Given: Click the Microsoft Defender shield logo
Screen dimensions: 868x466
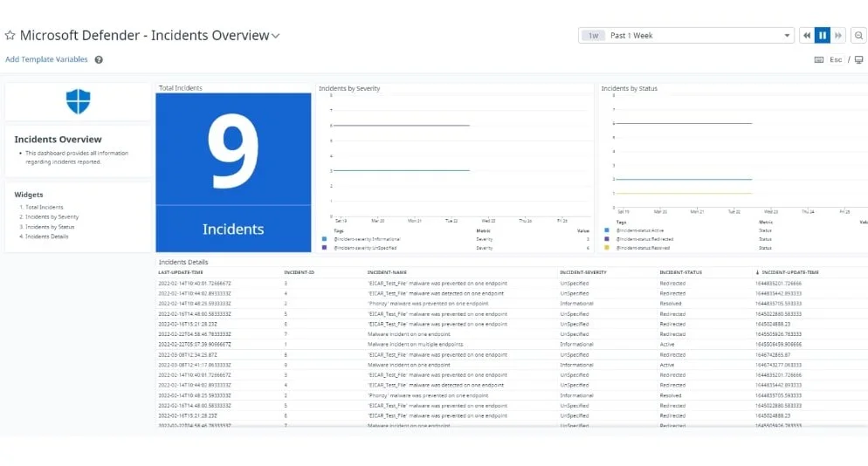Looking at the screenshot, I should [78, 101].
